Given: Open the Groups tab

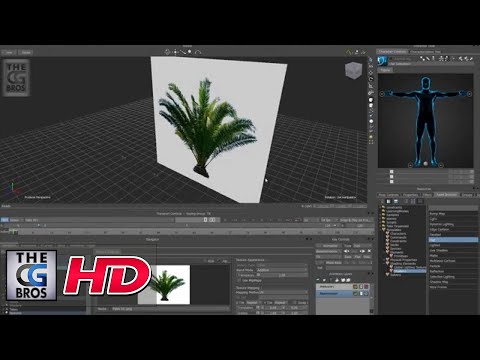Looking at the screenshot, I should pyautogui.click(x=467, y=195).
